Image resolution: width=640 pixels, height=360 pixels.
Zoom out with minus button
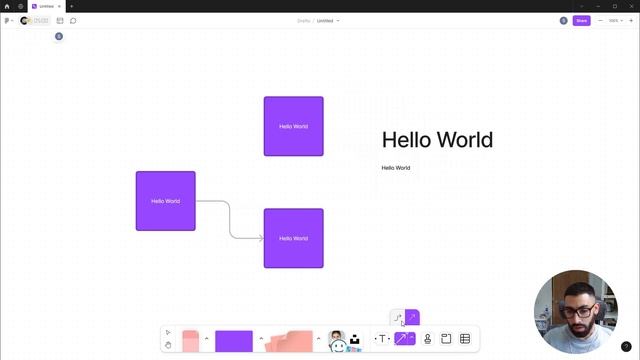[600, 20]
